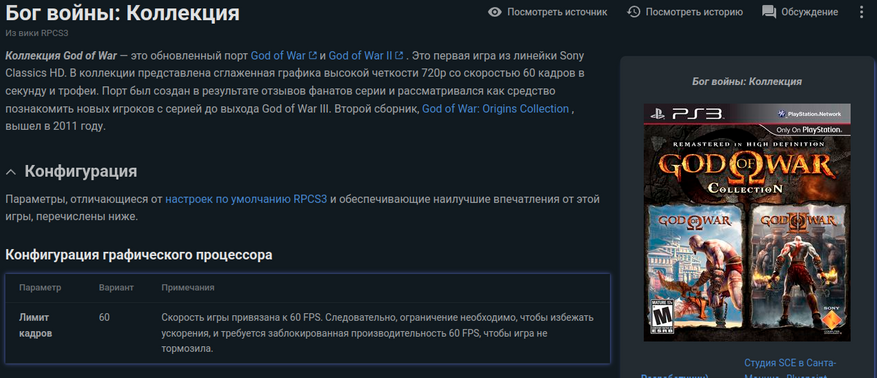Click the Конфигурация section heading
This screenshot has height=378, width=877.
click(x=81, y=171)
